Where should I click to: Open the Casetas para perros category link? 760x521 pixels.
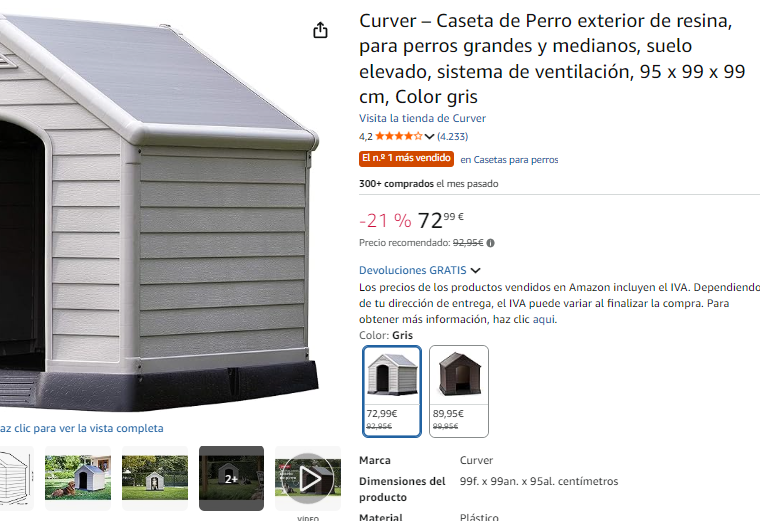509,159
